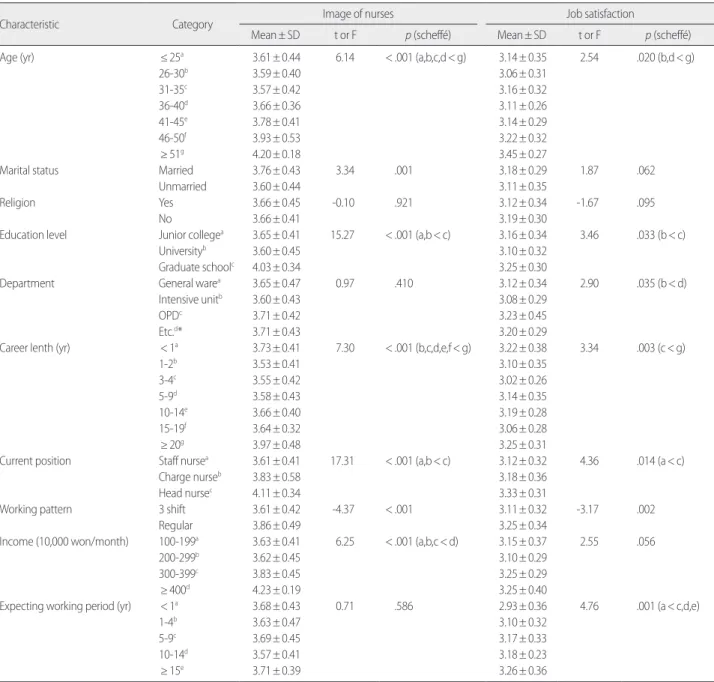This screenshot has width=714, height=682.
Task: Select the 'Department' row label
Action: coord(27,284)
